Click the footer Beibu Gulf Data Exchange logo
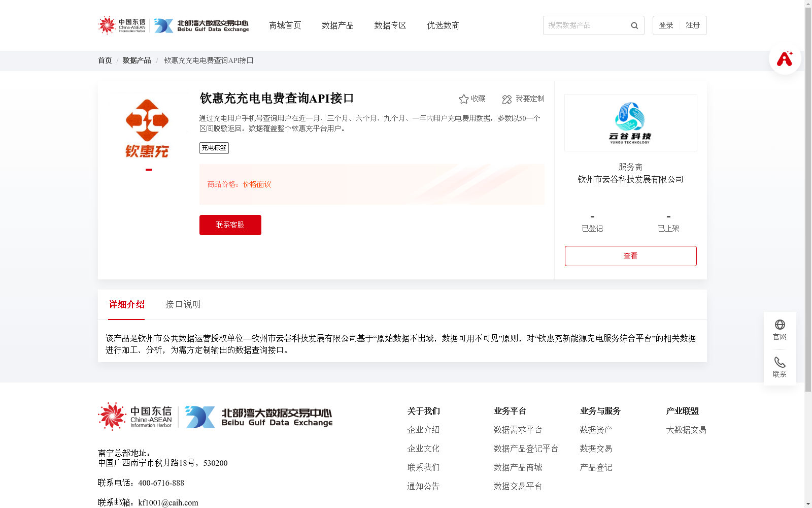 259,417
